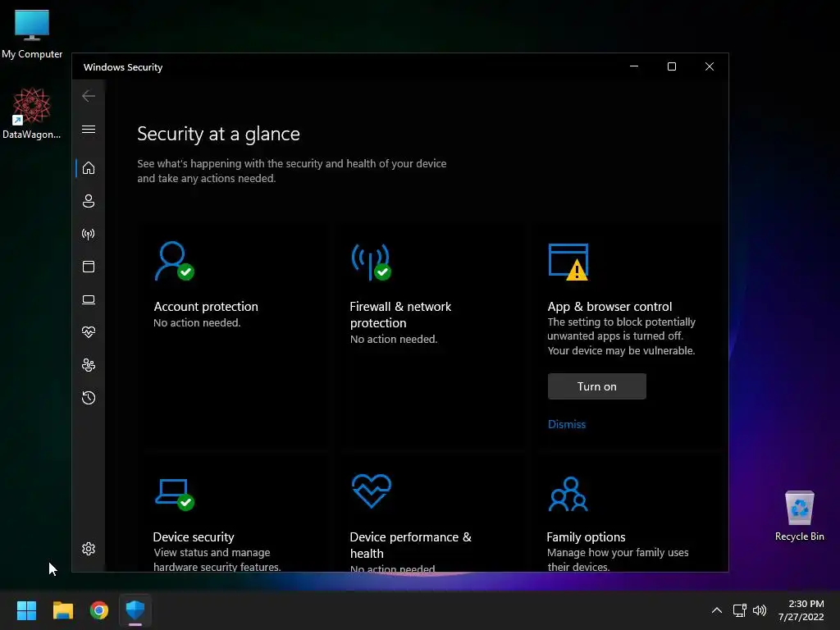840x630 pixels.
Task: Open Device performance & health sidebar heart icon
Action: coord(89,332)
